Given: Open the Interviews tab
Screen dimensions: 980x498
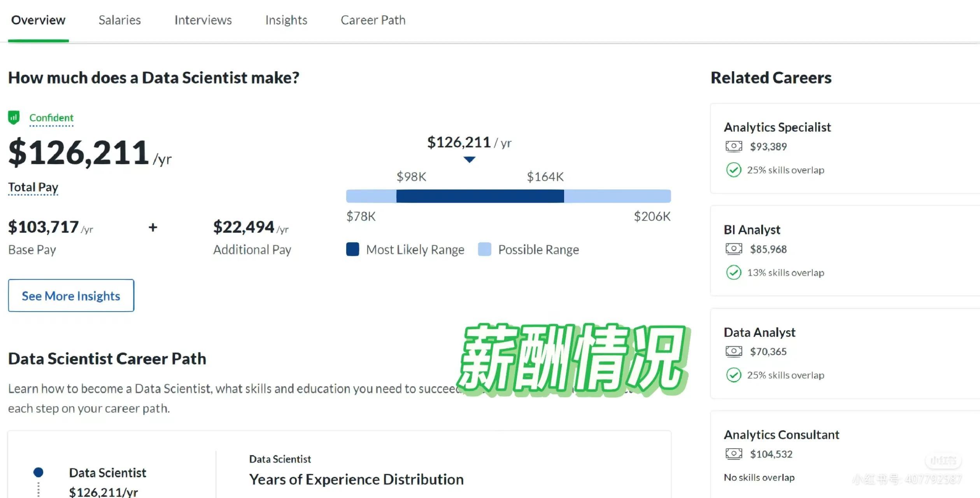Looking at the screenshot, I should 203,20.
